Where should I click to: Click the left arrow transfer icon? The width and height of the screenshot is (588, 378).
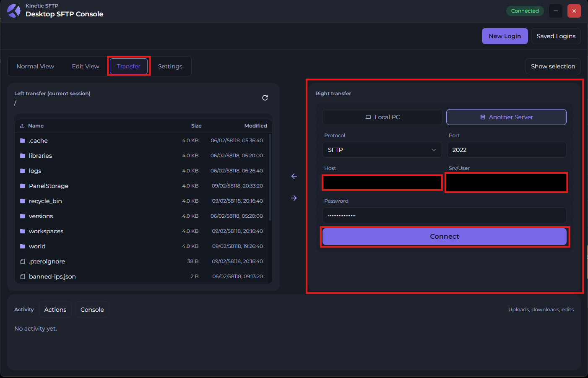tap(294, 176)
